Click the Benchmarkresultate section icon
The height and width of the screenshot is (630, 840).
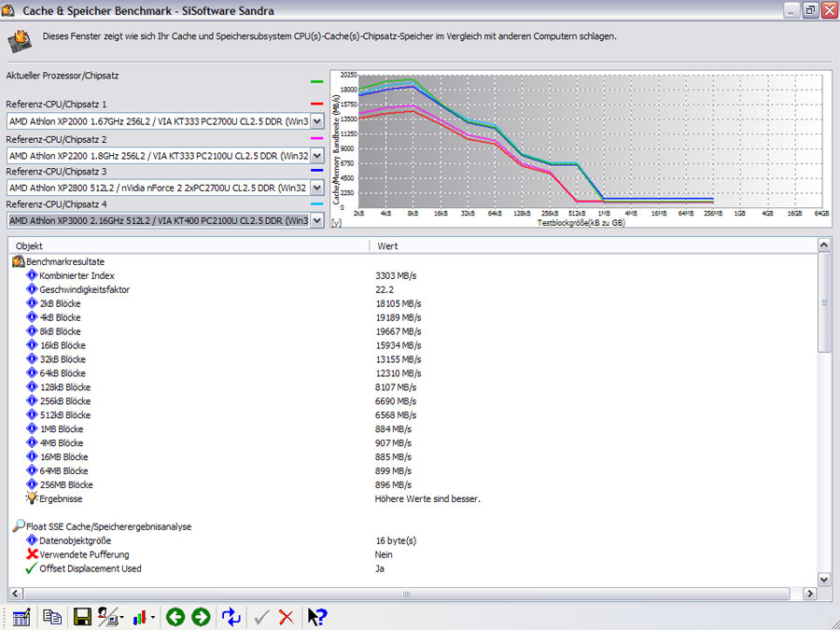[x=19, y=261]
